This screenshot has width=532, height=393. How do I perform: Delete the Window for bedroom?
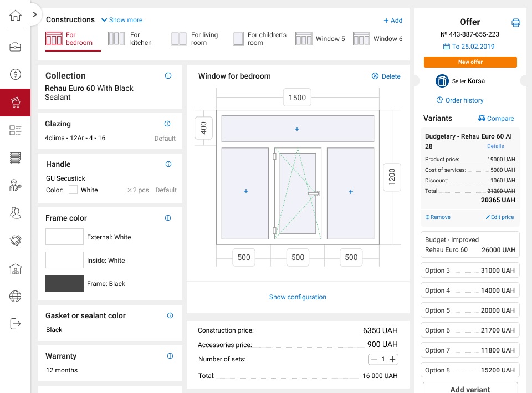coord(386,76)
